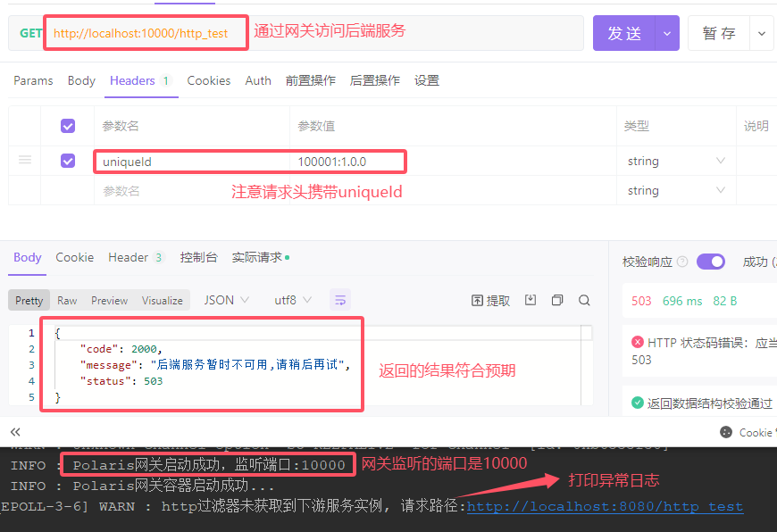Toggle word wrap icon in response toolbar

pos(339,300)
